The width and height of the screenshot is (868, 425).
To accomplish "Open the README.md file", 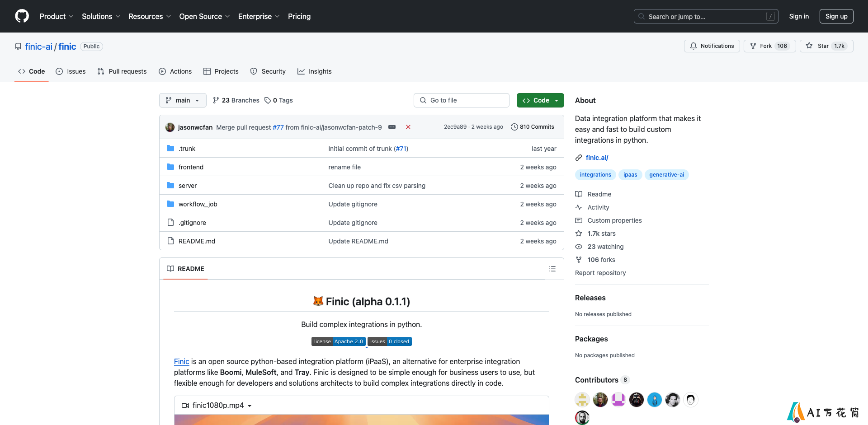I will click(197, 241).
